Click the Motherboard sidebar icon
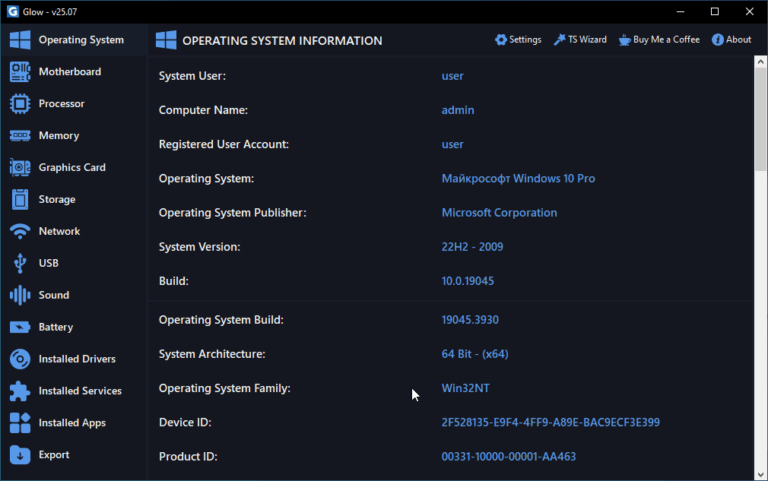The image size is (768, 481). 20,72
